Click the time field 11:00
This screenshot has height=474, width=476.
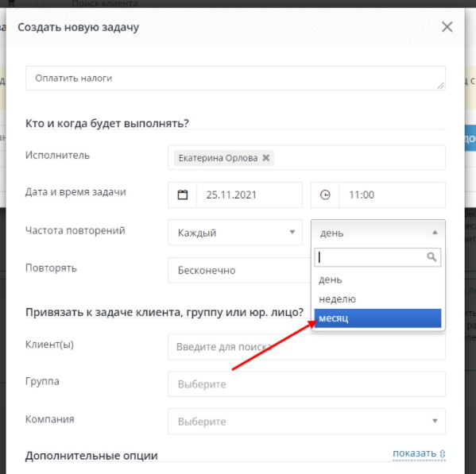(x=392, y=195)
